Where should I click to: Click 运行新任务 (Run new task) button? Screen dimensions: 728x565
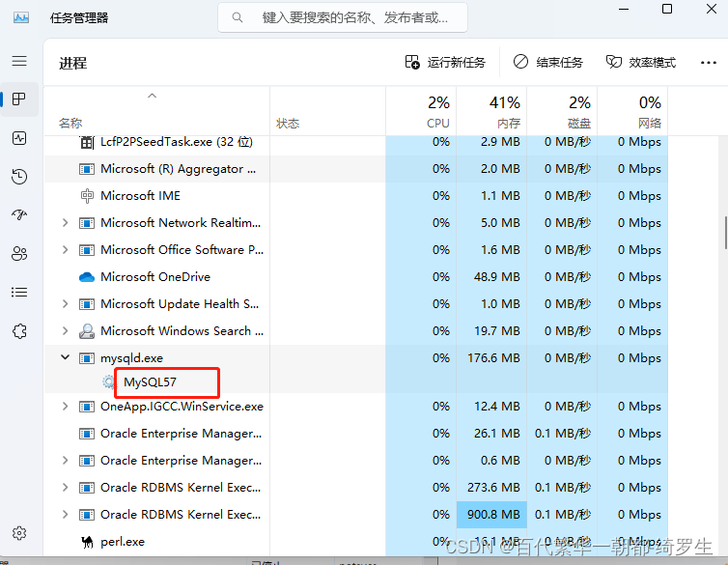pos(445,62)
